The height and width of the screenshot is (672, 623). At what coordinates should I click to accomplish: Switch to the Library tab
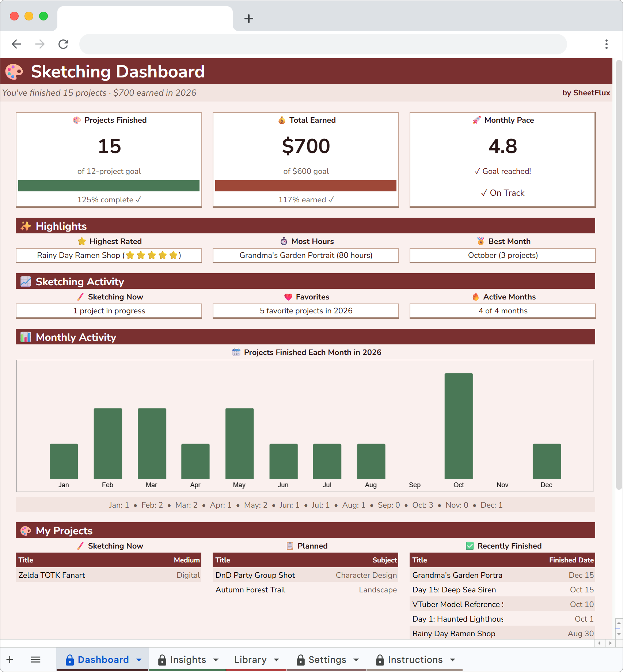tap(251, 660)
